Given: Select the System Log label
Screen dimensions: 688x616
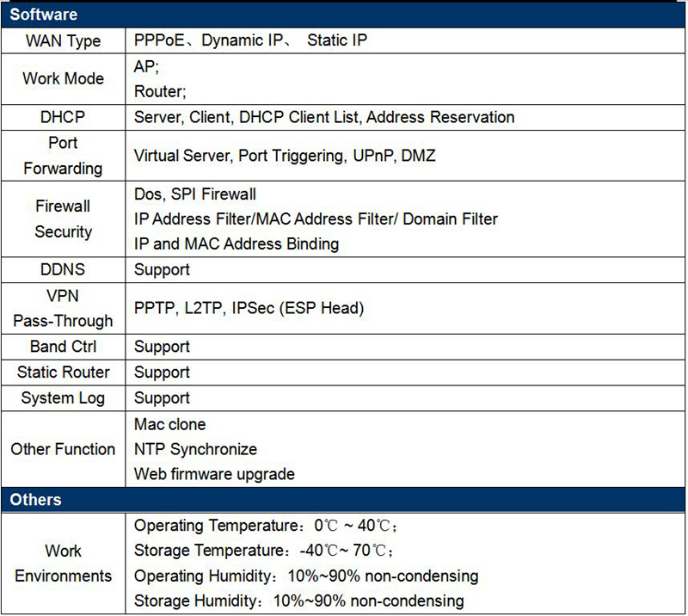Looking at the screenshot, I should [63, 398].
